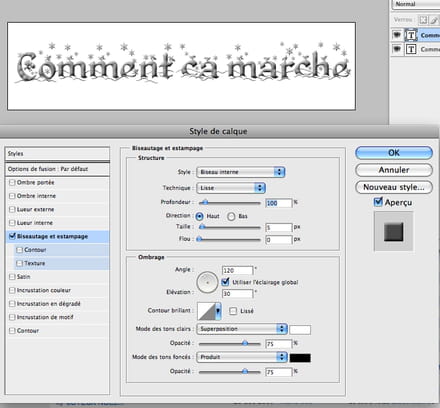
Task: Click the Élévation value field
Action: coord(238,294)
